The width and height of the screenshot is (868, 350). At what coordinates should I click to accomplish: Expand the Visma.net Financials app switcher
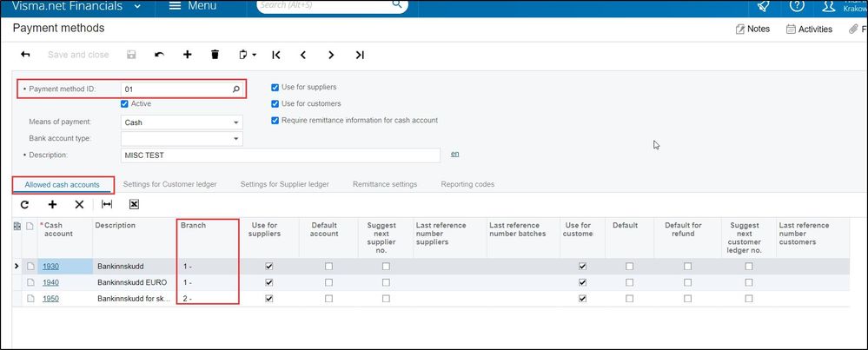138,6
